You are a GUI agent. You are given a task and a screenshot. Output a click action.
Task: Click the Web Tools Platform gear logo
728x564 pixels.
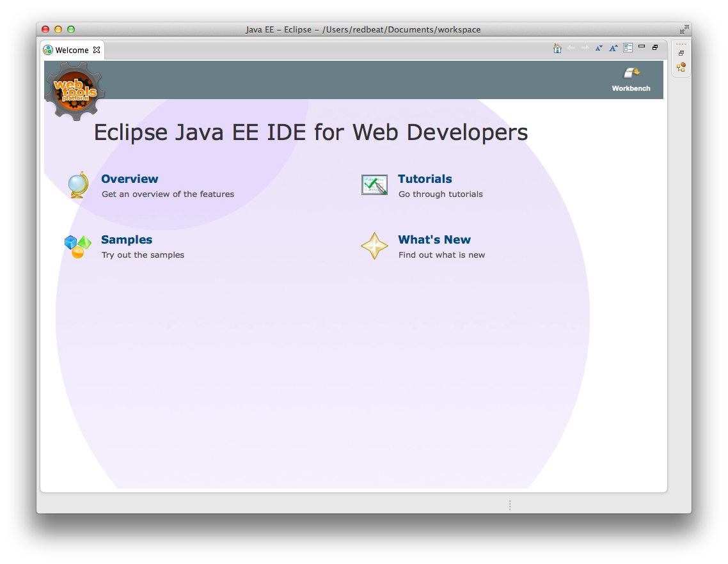coord(75,90)
